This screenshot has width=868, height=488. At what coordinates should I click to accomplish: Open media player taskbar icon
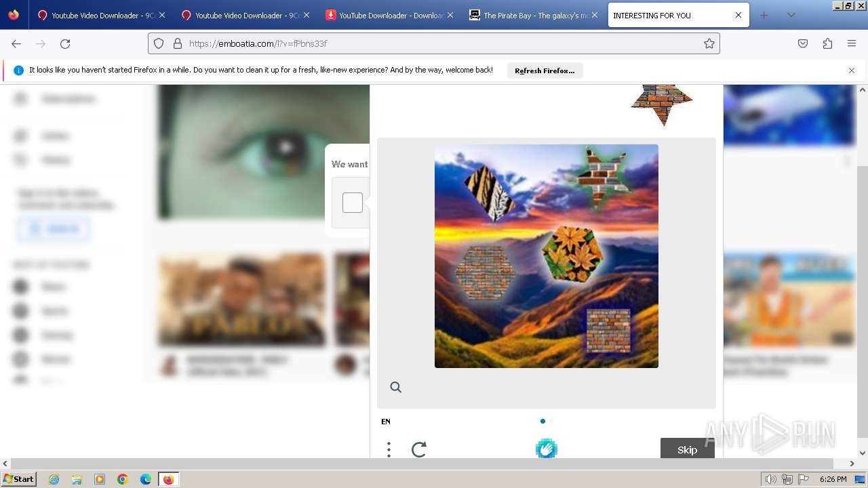[100, 479]
